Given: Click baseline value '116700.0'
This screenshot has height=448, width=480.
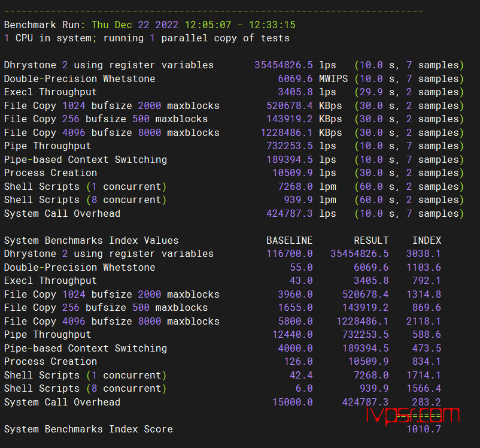Looking at the screenshot, I should click(x=290, y=254).
